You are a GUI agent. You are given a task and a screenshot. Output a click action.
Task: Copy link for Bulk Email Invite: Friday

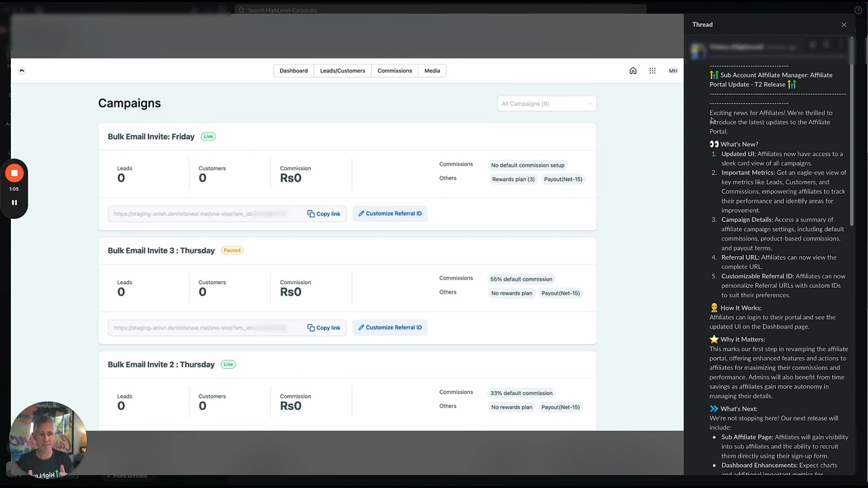click(324, 213)
